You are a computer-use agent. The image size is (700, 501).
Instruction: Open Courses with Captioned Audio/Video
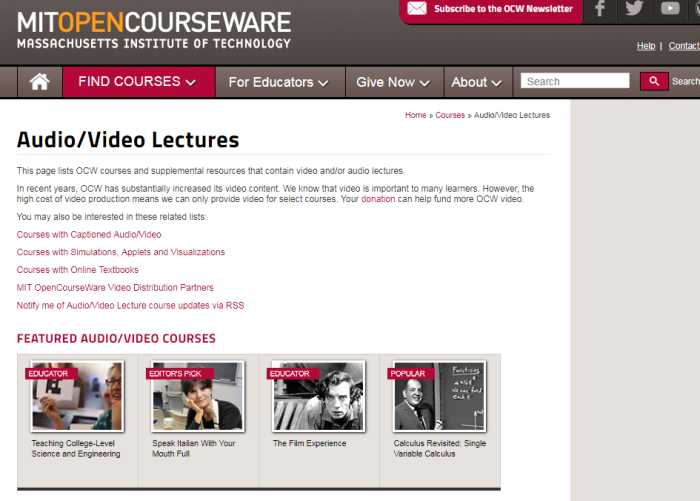(x=89, y=234)
